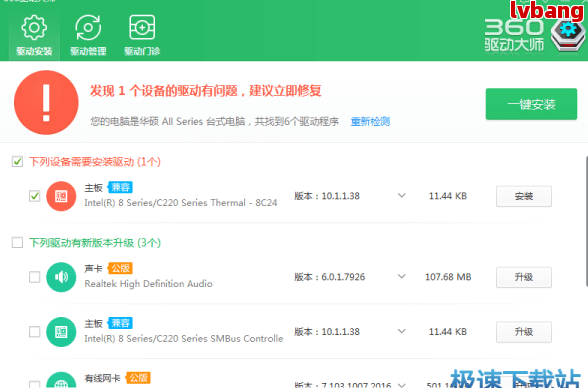This screenshot has width=588, height=388.
Task: Click 升级 button for Realtek Audio
Action: pos(524,277)
